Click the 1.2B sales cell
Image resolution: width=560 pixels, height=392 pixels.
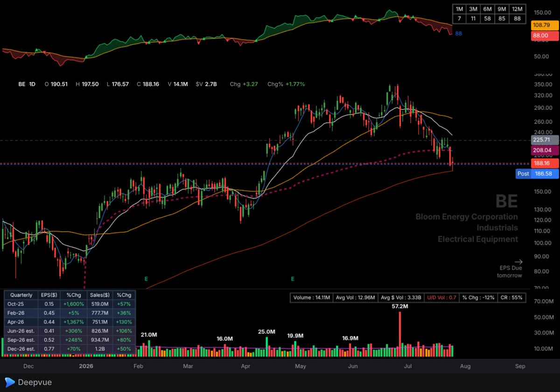point(100,348)
